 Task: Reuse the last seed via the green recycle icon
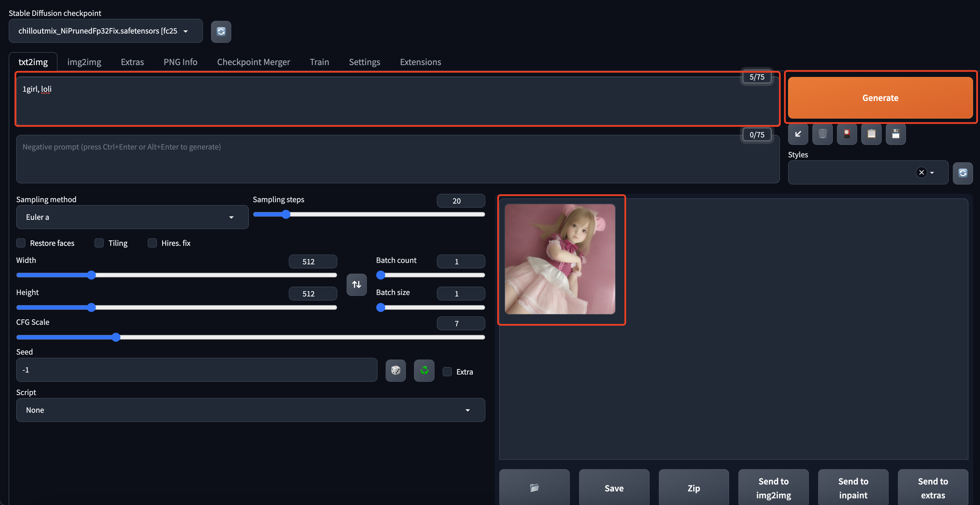coord(424,370)
